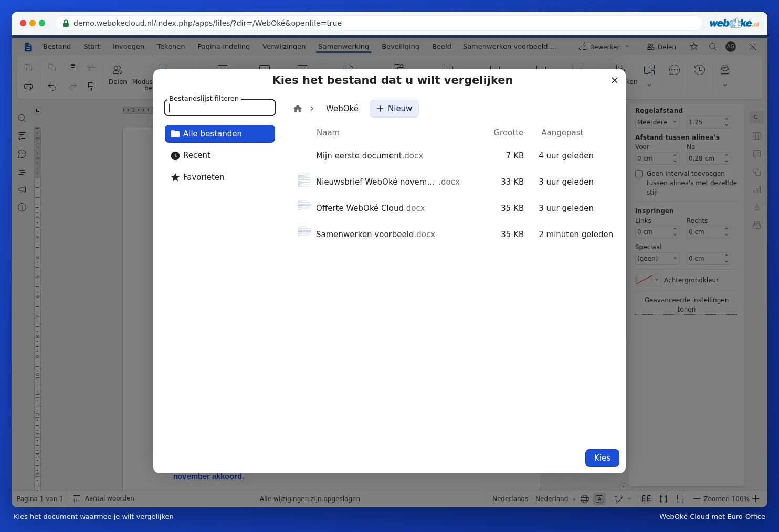Open the info icon in left sidebar
Image resolution: width=779 pixels, height=532 pixels.
22,207
